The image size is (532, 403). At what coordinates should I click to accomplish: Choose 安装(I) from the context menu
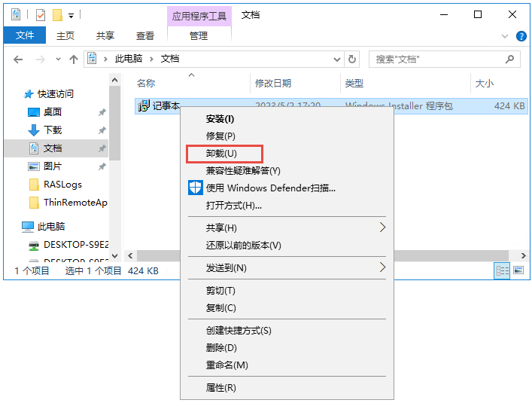click(x=287, y=119)
